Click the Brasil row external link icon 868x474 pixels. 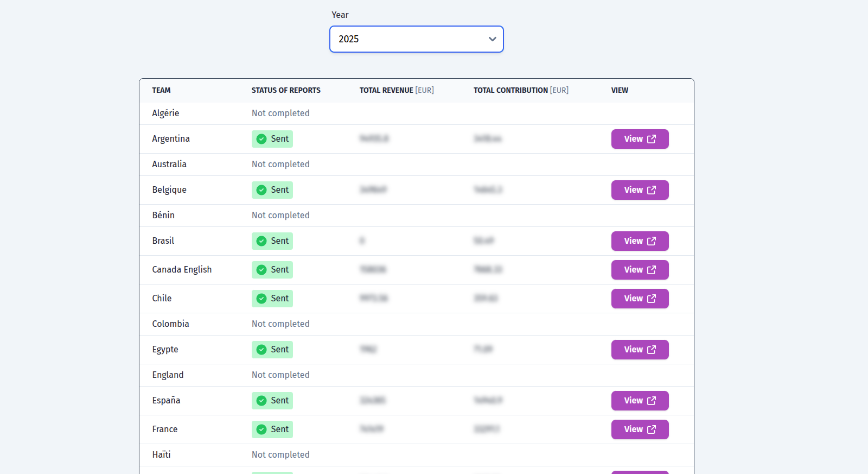point(652,241)
